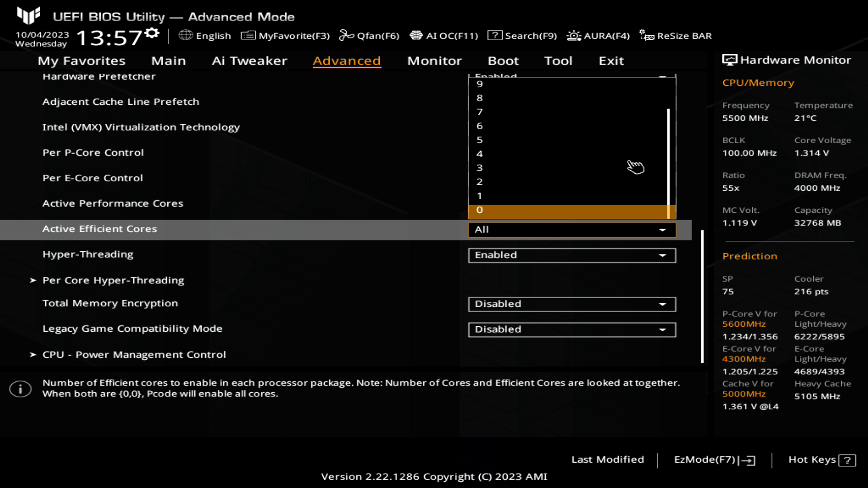The height and width of the screenshot is (488, 868).
Task: Switch to the Boot tab
Action: (x=503, y=61)
